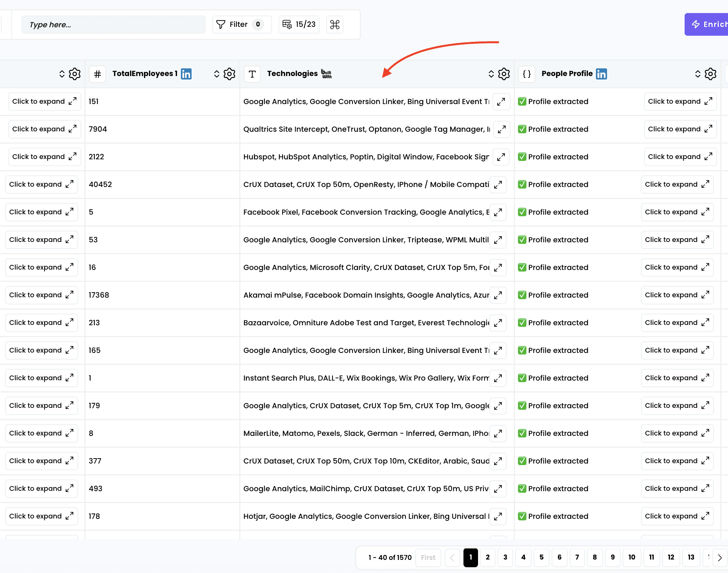Go to page 8
The width and height of the screenshot is (728, 573).
click(595, 557)
